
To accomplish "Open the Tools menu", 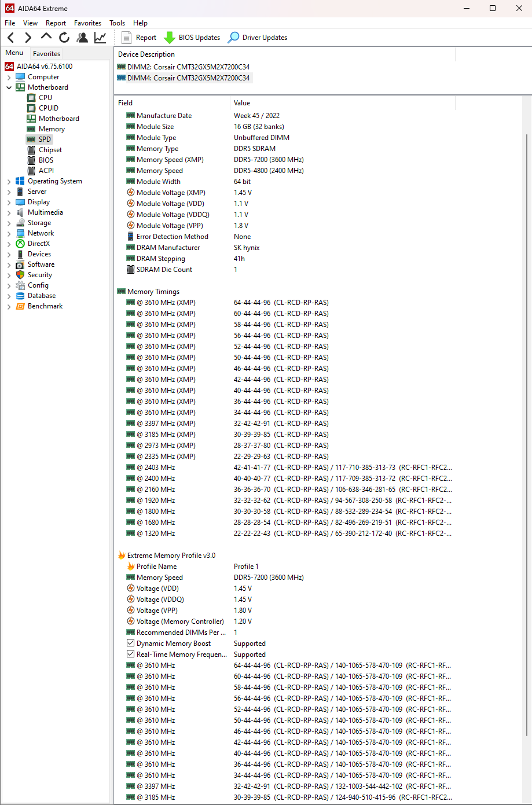I will tap(117, 23).
